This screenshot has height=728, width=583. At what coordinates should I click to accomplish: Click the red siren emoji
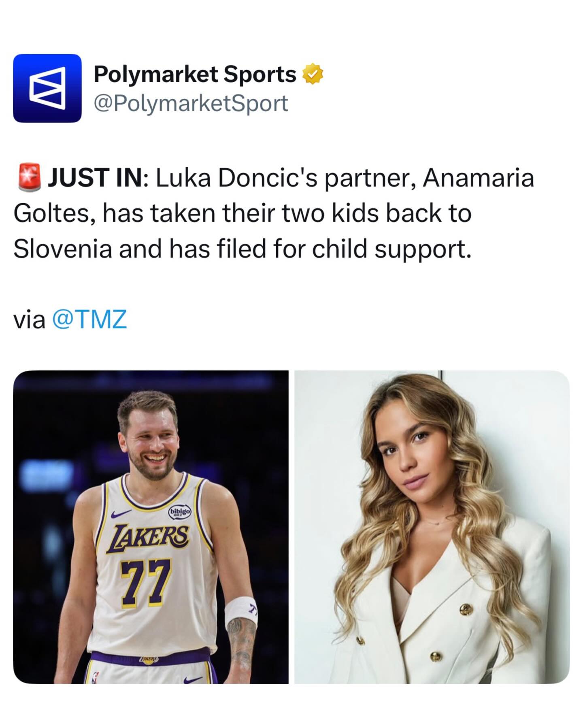click(x=30, y=177)
